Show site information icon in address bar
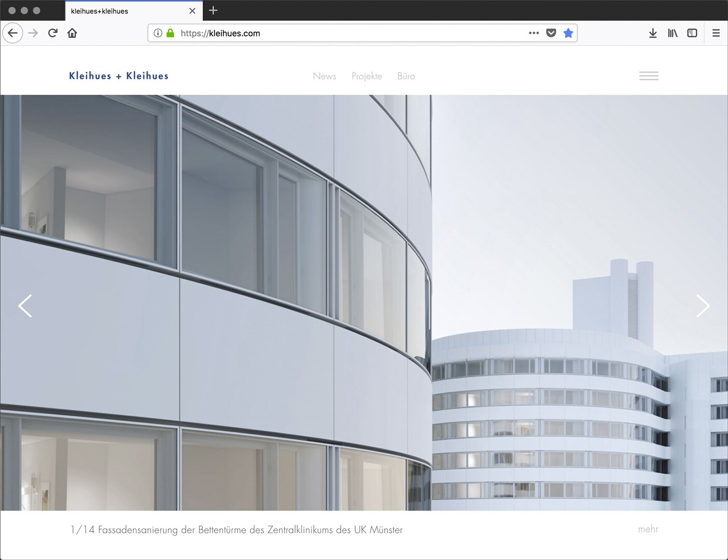Screen dimensions: 728x560 [x=158, y=33]
